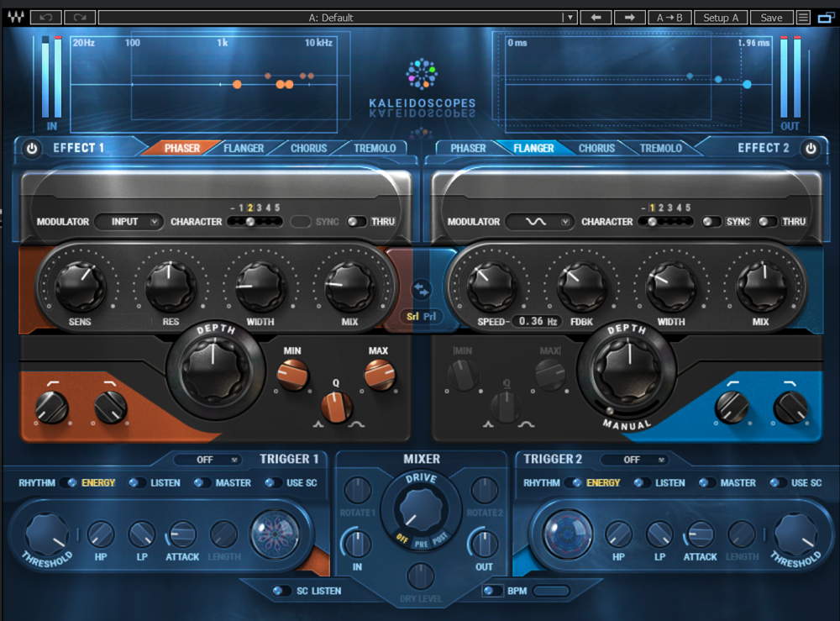Viewport: 840px width, 621px height.
Task: Click the Effect 2 CHARACTER slider
Action: (x=666, y=222)
